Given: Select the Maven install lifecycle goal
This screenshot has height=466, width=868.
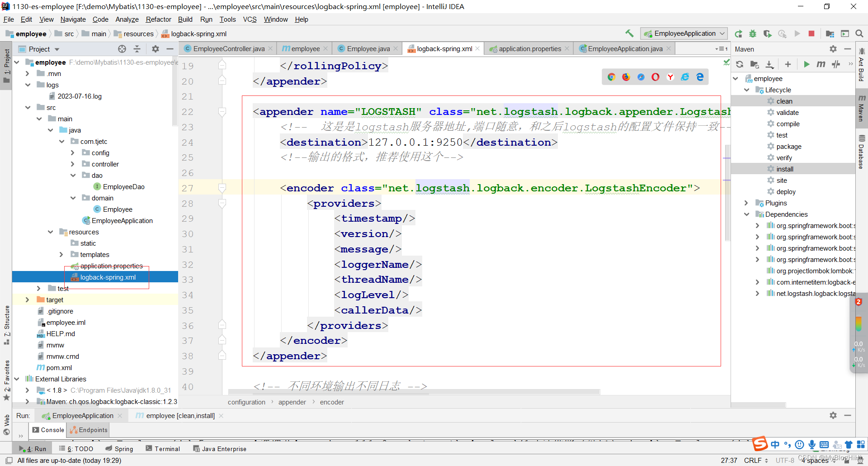Looking at the screenshot, I should pos(785,169).
